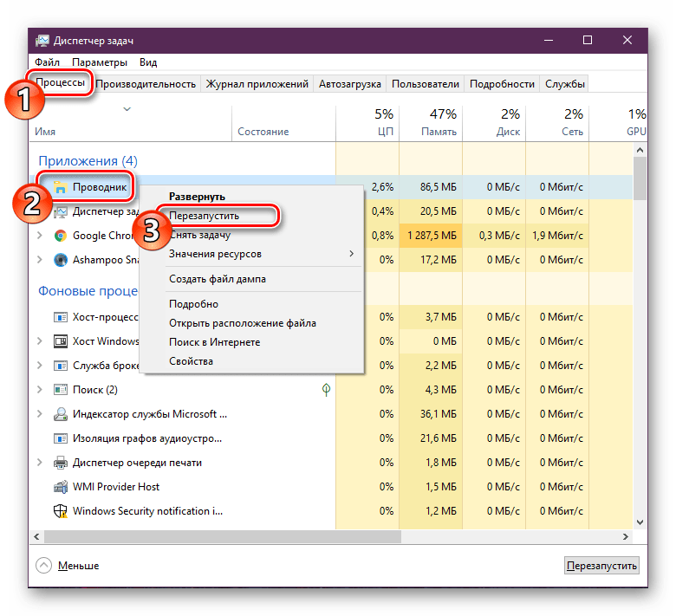Sort by the Состояние column header
This screenshot has height=616, width=676.
[283, 124]
